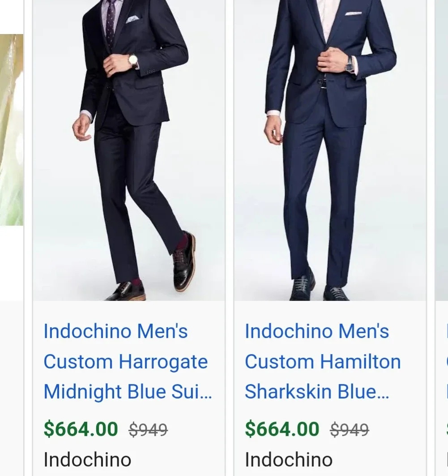
Task: Open the Harrogate Midnight Blue Suit product link
Action: pyautogui.click(x=125, y=361)
